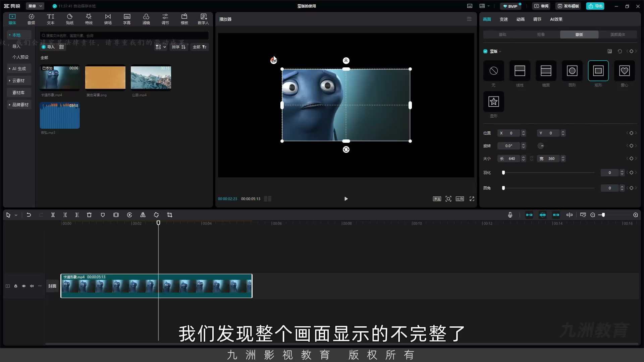
Task: Switch to the AI效果 tab
Action: [x=556, y=19]
